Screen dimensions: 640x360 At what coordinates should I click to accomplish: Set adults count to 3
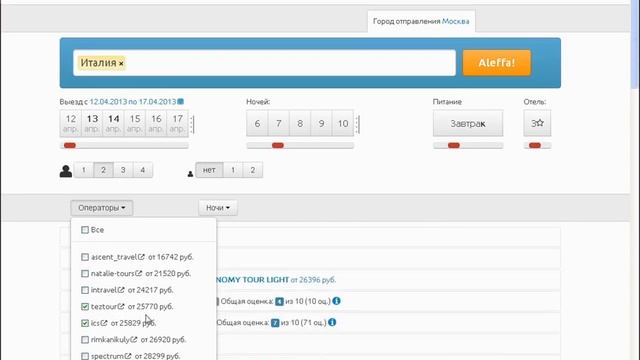click(x=123, y=170)
